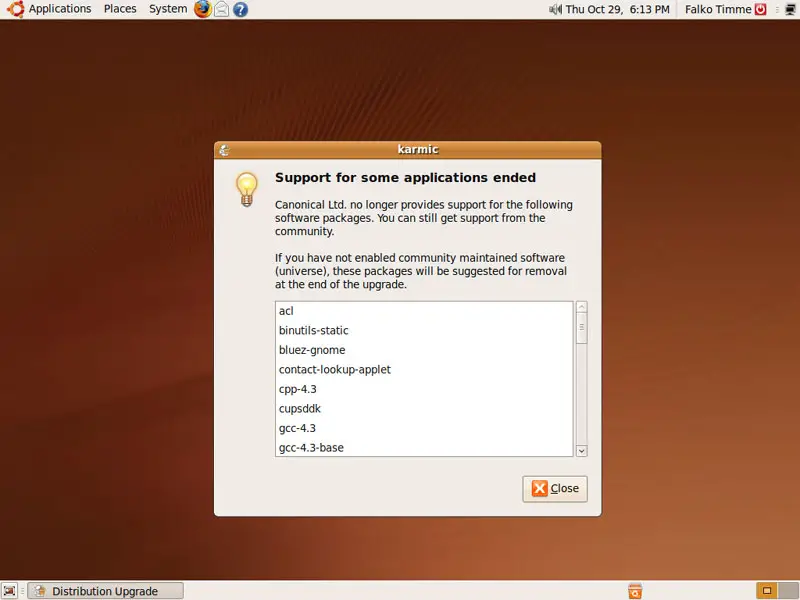The image size is (800, 600).
Task: Select the cupsddk package row
Action: (x=424, y=409)
